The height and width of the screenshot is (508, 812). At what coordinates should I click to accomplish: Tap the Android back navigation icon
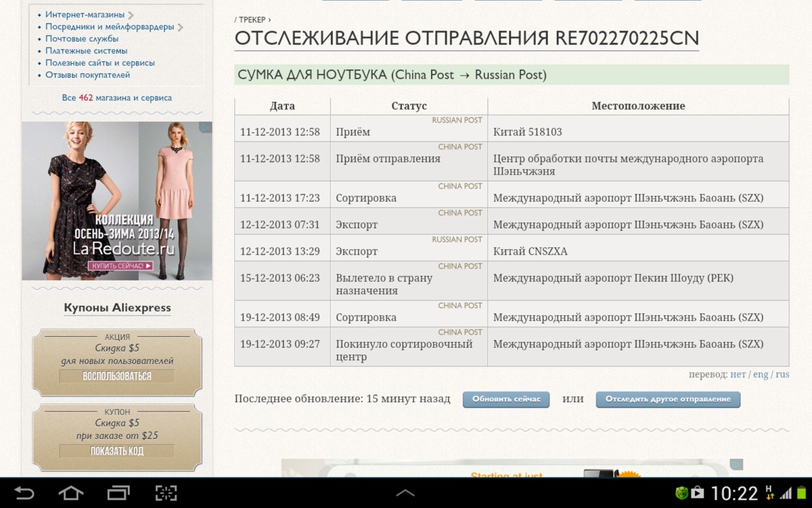coord(24,492)
